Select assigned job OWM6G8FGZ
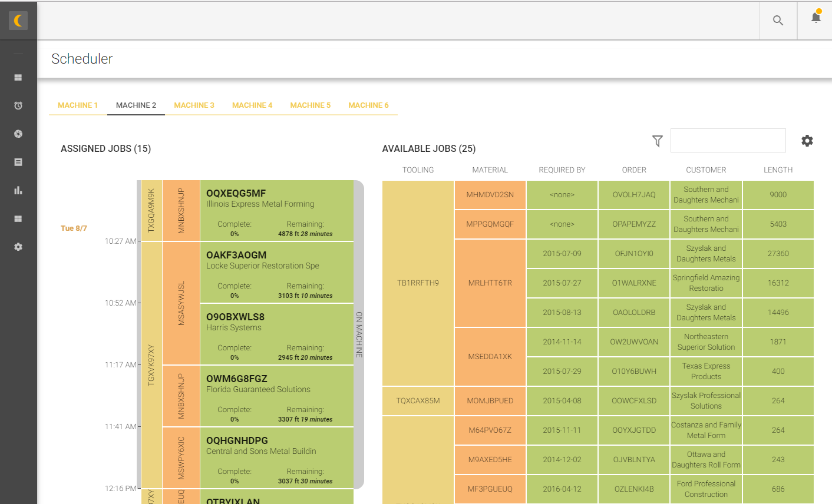The height and width of the screenshot is (504, 832). 276,396
